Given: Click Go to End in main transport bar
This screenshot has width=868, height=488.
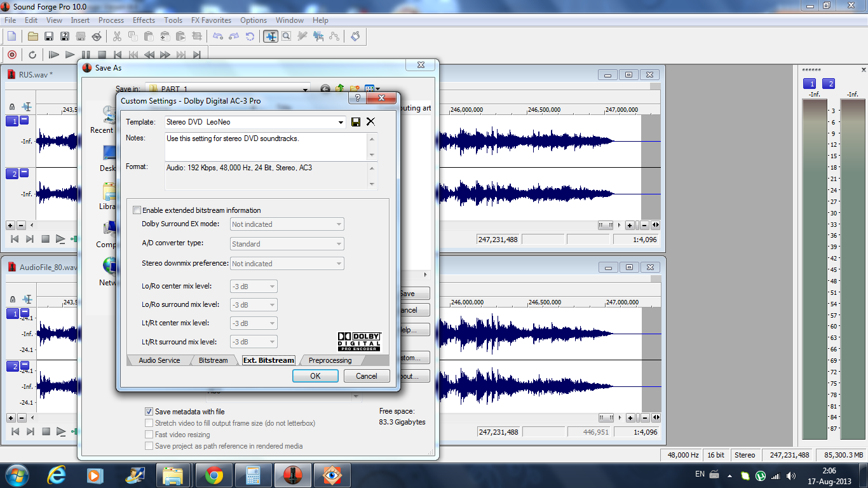Looking at the screenshot, I should (197, 55).
